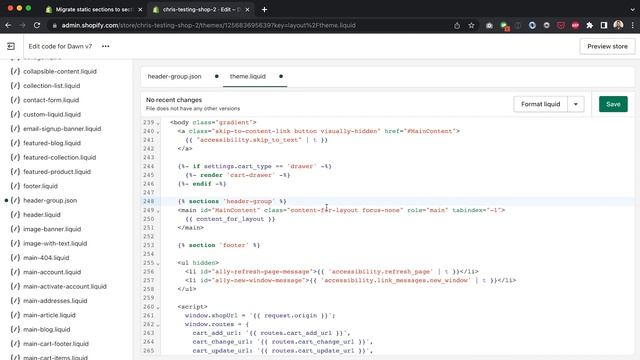Open main-account.liquid file

[52, 272]
